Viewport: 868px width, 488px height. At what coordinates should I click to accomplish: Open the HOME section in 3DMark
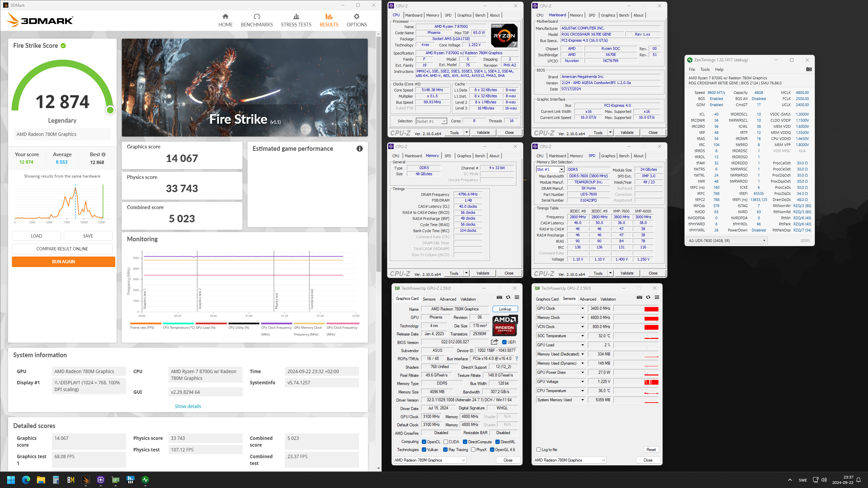[x=225, y=20]
